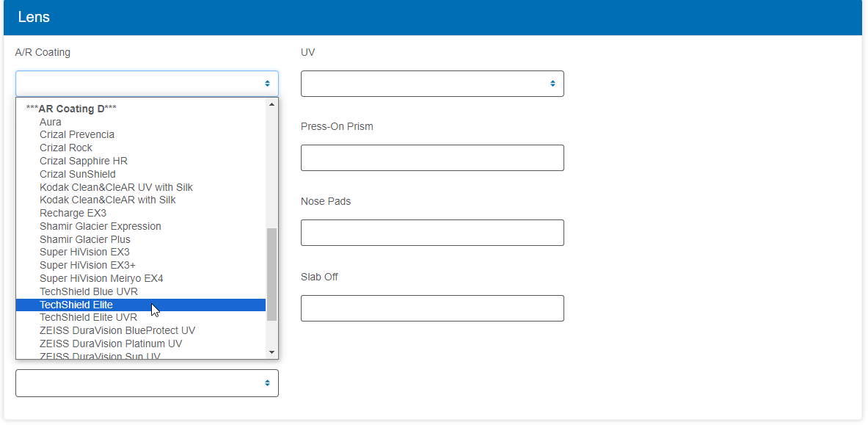Open the empty dropdown below the coating list
This screenshot has height=425, width=868.
(x=147, y=383)
